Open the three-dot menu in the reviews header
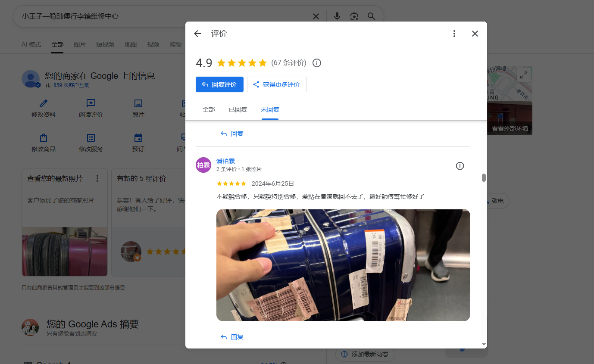Screen dimensions: 594x364 454,34
